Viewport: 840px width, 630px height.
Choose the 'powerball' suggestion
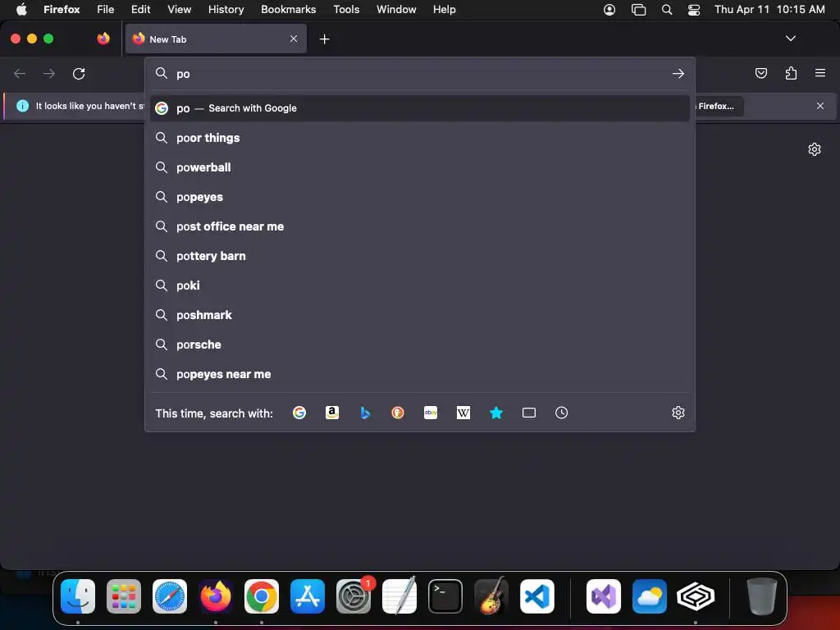click(x=420, y=167)
